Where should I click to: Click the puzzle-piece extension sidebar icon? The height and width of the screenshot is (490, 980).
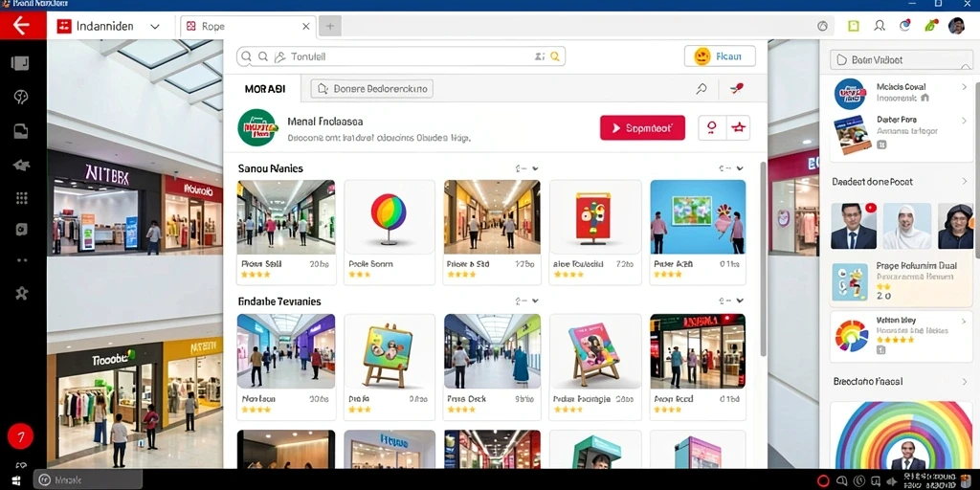tap(21, 293)
